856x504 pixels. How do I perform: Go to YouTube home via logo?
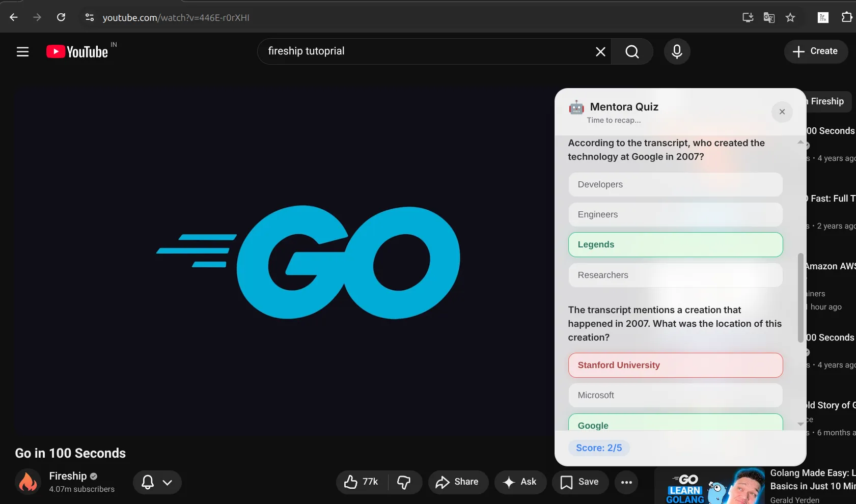[77, 51]
